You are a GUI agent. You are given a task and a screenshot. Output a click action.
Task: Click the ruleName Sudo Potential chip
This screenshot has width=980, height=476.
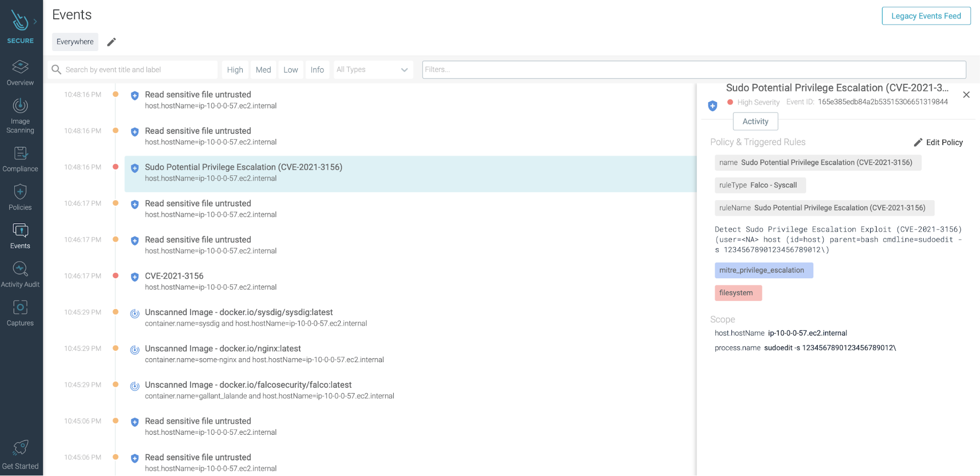click(824, 208)
